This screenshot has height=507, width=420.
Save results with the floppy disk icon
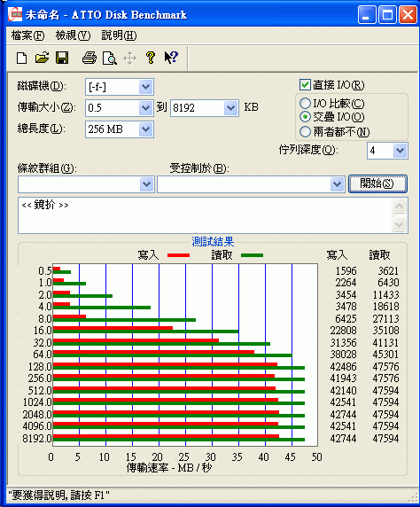pyautogui.click(x=62, y=58)
